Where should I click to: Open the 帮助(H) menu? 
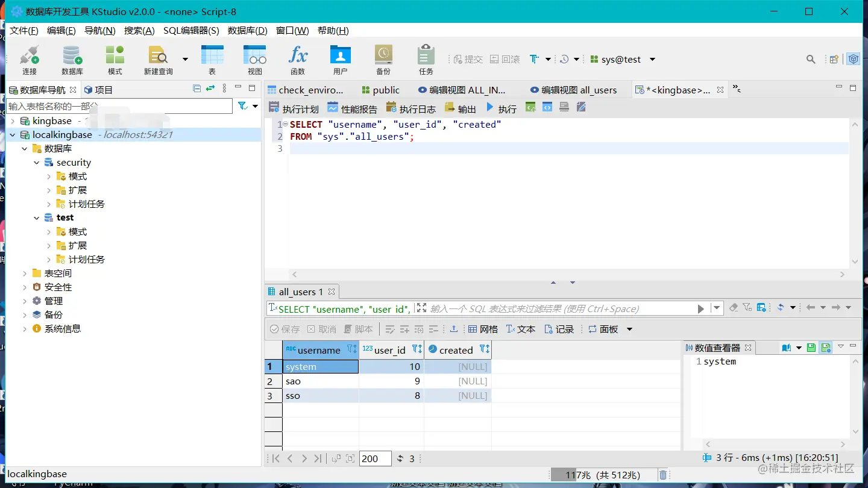pyautogui.click(x=333, y=31)
